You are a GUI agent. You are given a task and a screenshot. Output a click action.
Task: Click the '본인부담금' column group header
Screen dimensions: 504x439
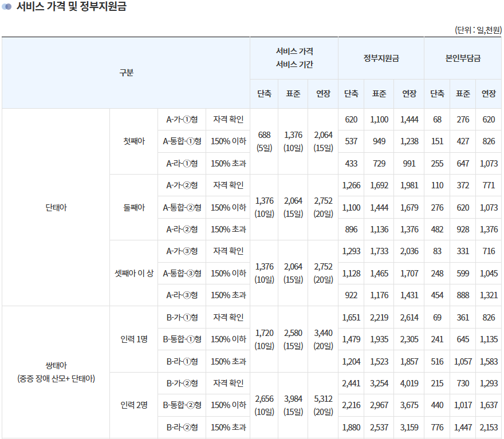[463, 58]
